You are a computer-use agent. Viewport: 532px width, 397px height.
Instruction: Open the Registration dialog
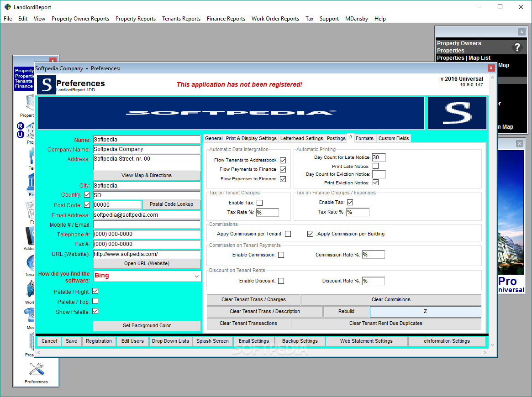click(99, 341)
